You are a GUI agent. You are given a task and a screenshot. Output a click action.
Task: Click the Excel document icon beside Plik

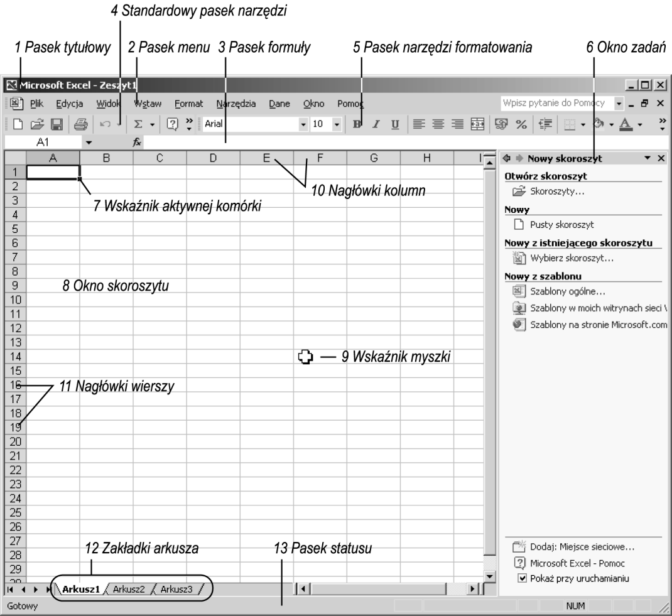[16, 103]
